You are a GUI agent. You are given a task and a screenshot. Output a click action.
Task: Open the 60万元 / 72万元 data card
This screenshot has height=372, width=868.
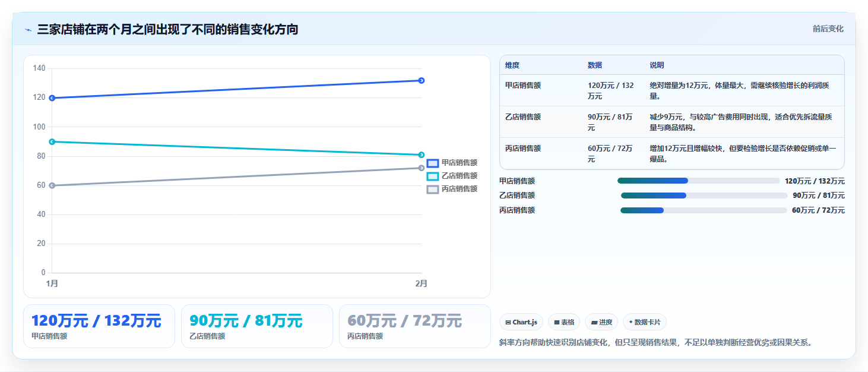tap(415, 326)
